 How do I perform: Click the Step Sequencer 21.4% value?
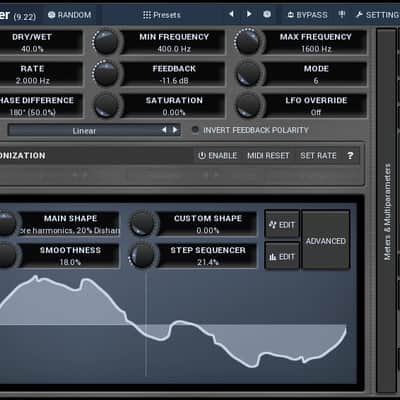point(207,262)
